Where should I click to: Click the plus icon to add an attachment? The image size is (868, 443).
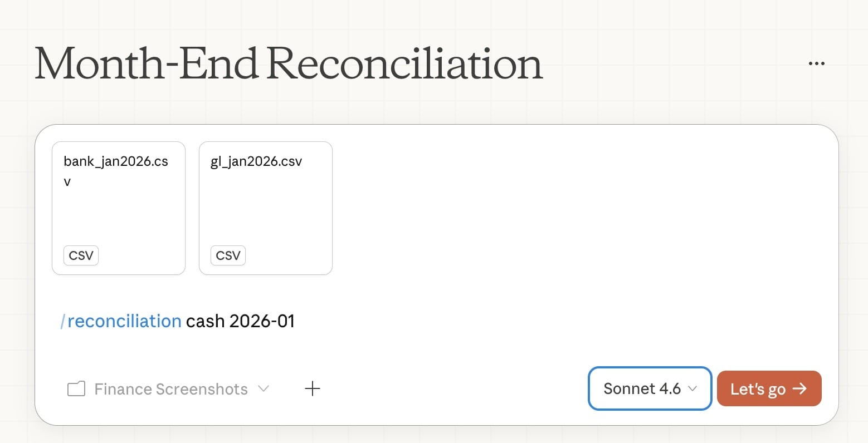pos(313,388)
